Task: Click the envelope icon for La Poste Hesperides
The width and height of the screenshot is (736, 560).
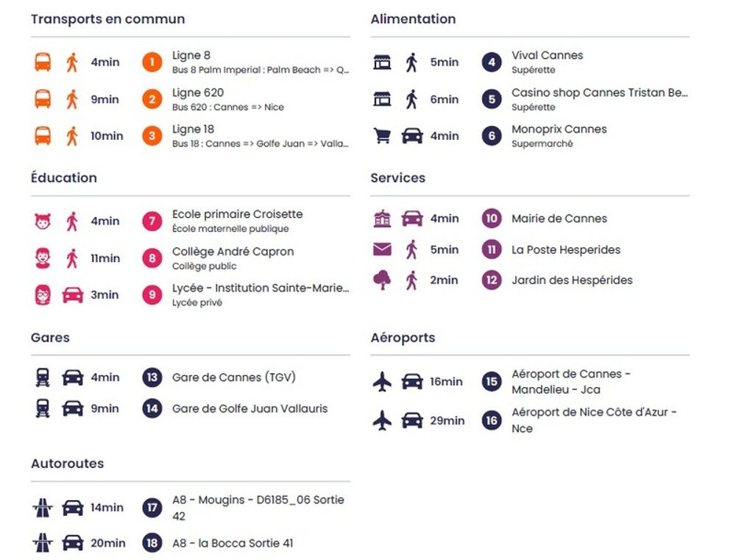Action: [382, 249]
